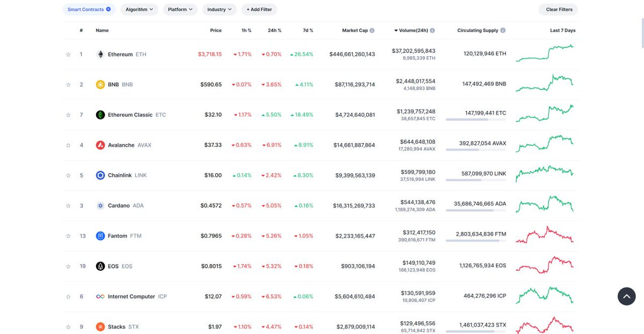
Task: Open EOS 7-day price chart
Action: 545,266
